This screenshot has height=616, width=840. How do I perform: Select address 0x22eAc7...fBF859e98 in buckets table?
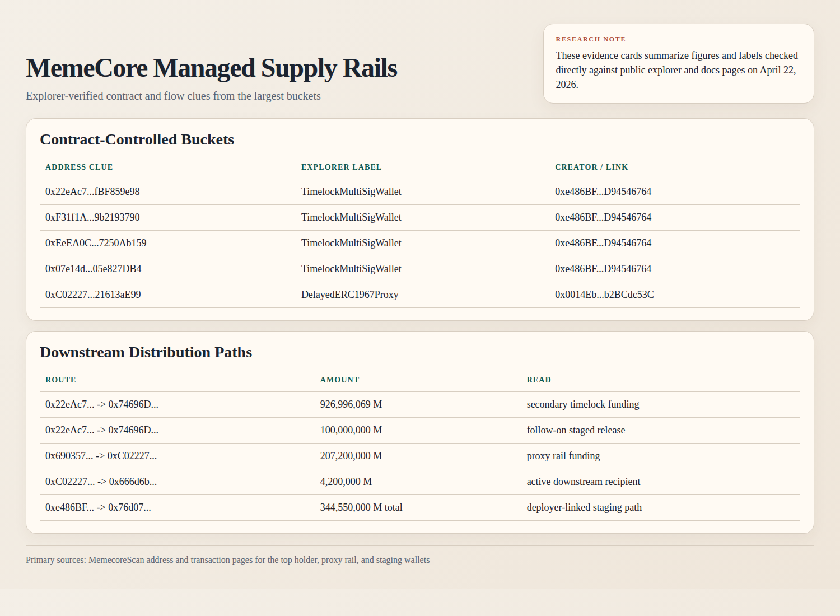coord(92,192)
